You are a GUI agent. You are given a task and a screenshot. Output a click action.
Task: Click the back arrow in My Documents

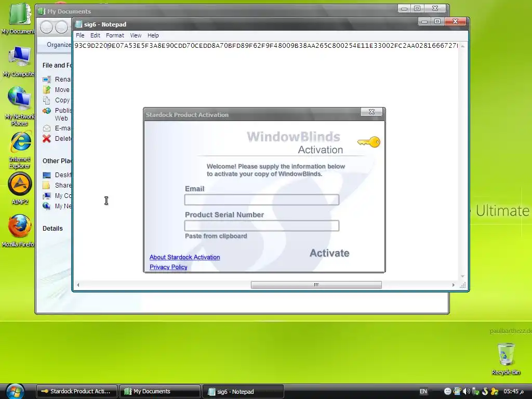(x=46, y=27)
